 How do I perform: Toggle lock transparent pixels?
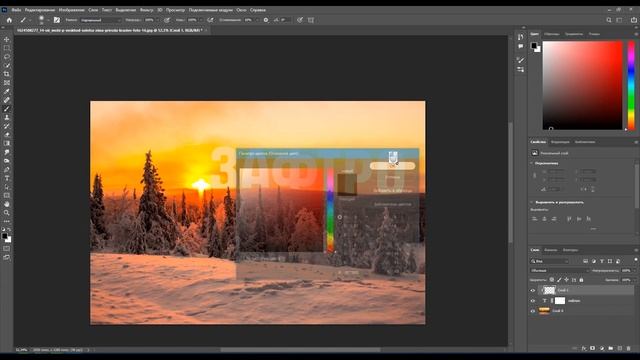[x=552, y=280]
